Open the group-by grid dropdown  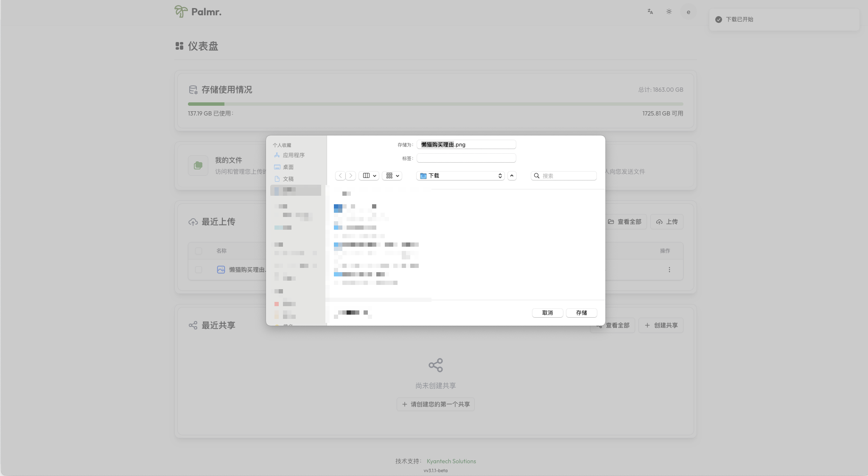392,176
